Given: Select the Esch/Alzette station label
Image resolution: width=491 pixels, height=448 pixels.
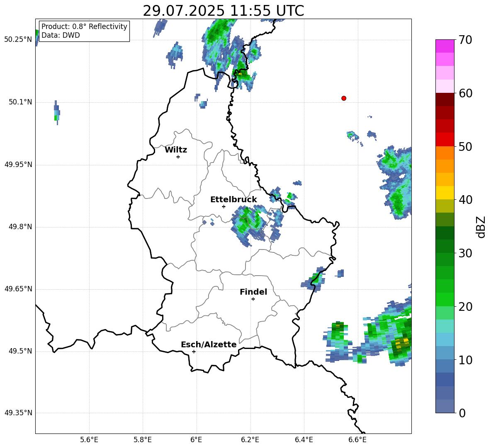Looking at the screenshot, I should tap(209, 344).
